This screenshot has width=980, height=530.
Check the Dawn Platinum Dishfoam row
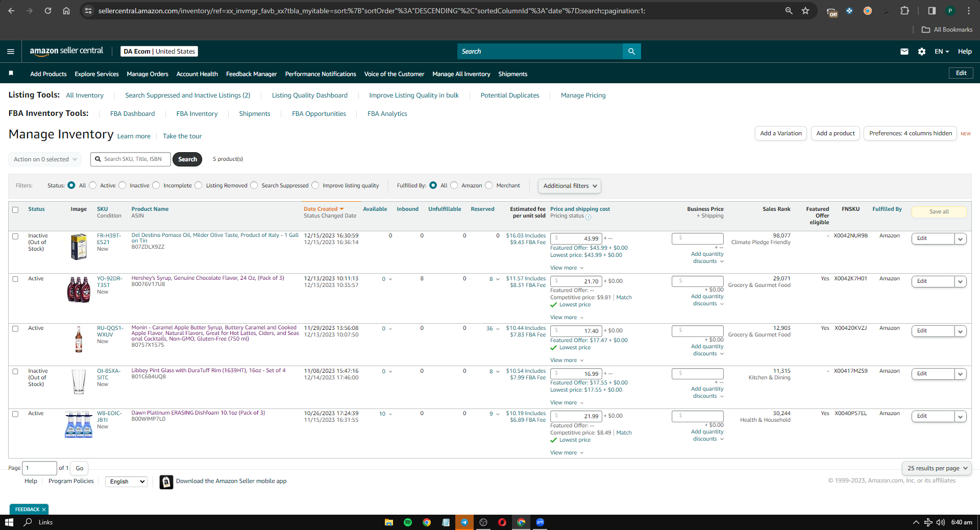tap(15, 414)
